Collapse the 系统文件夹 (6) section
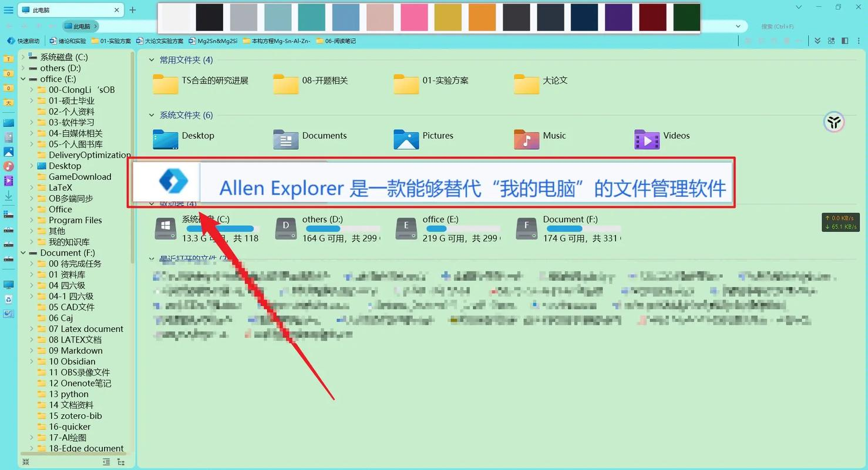This screenshot has width=868, height=470. 152,115
